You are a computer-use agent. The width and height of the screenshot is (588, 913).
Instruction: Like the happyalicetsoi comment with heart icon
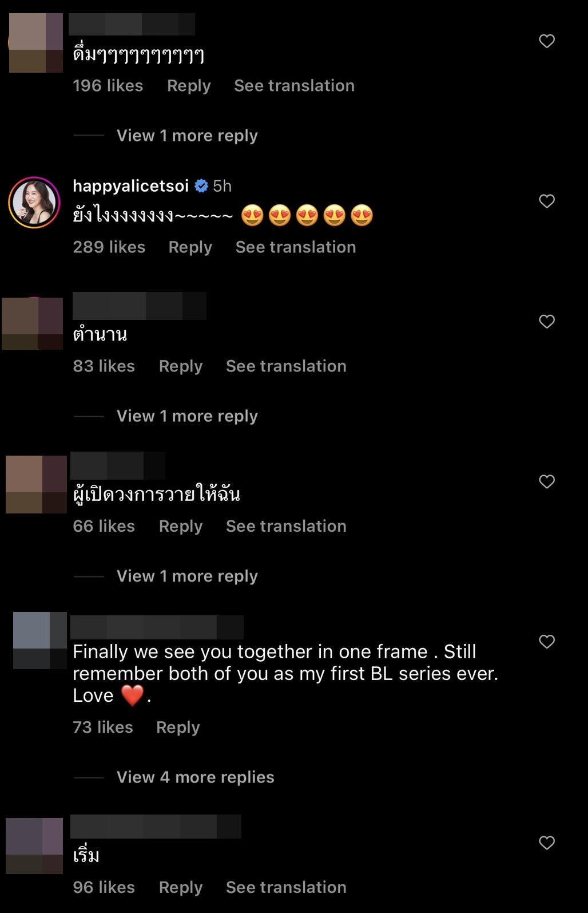pos(547,201)
